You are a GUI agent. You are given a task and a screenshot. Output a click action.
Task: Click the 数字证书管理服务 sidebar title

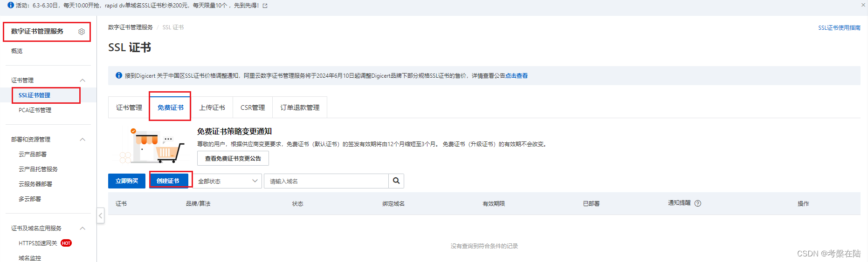(37, 31)
